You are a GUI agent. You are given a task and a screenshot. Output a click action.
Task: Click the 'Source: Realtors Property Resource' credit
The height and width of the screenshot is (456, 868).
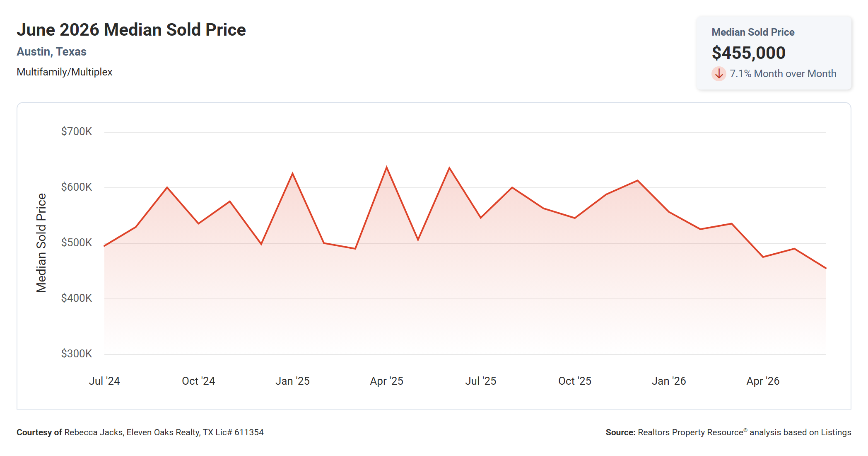(728, 432)
